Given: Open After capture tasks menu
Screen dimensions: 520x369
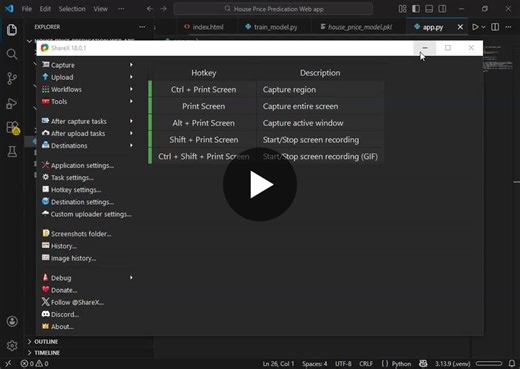Looking at the screenshot, I should tap(79, 121).
